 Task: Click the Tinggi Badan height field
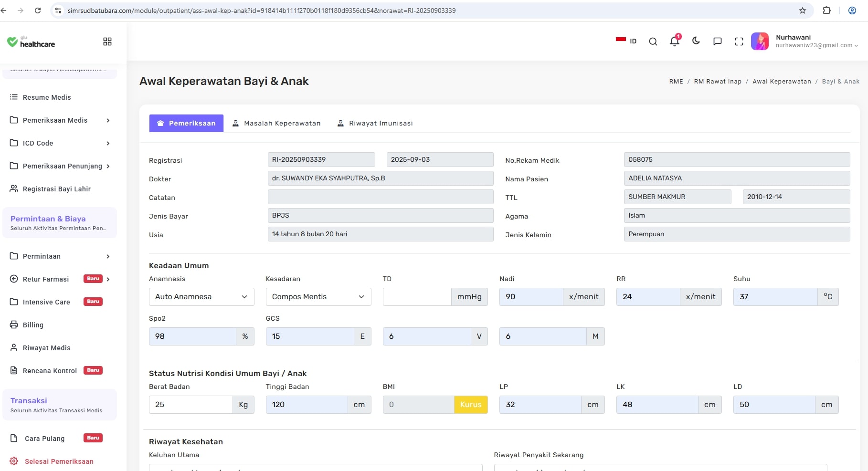click(x=307, y=405)
